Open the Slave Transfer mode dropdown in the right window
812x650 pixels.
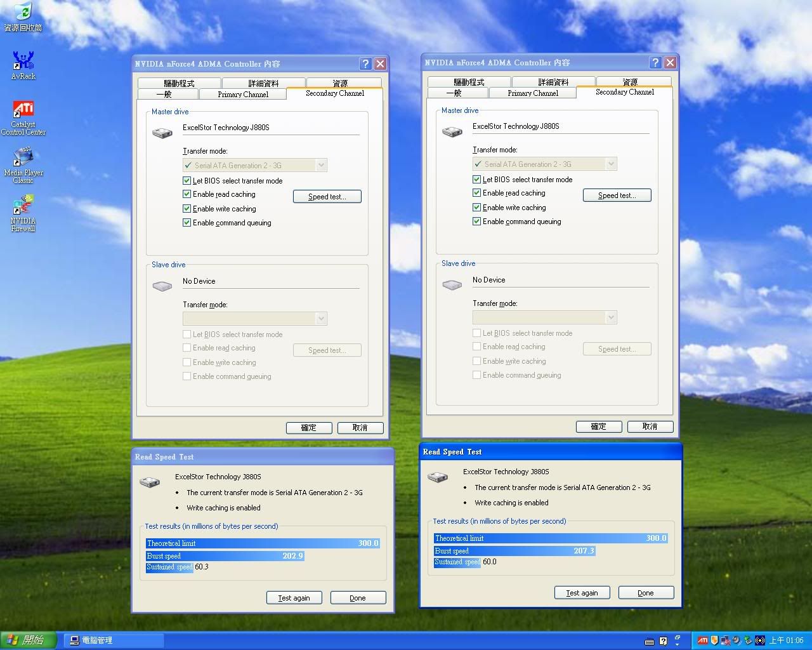[x=545, y=317]
